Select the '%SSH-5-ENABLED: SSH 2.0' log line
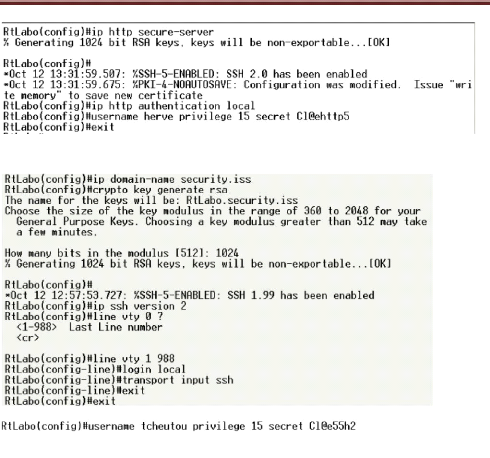 (x=185, y=74)
